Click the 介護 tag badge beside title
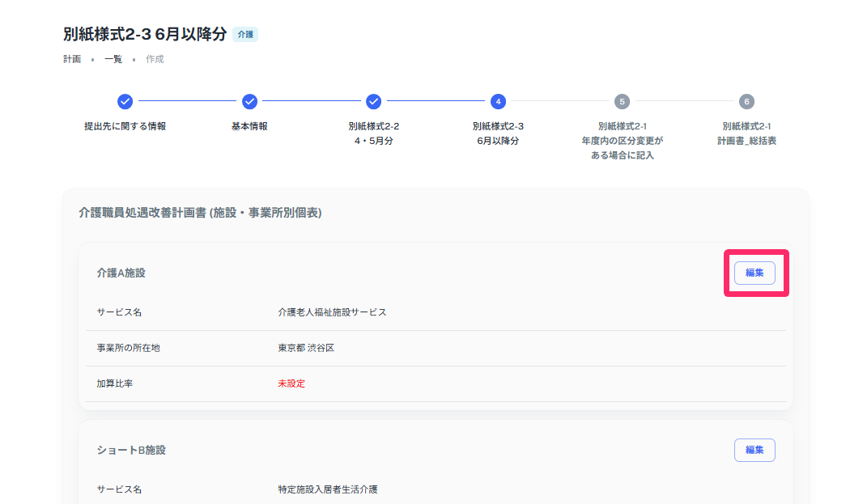Viewport: 867px width, 504px height. (245, 34)
